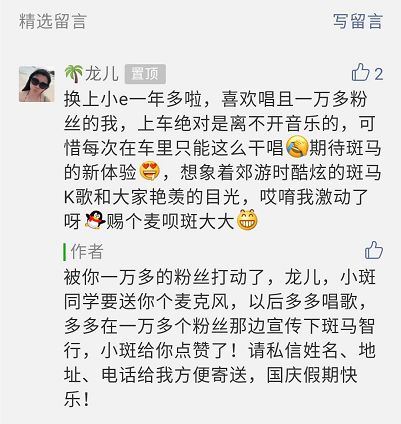Open 龙儿's profile avatar photo
The image size is (401, 424).
36,84
